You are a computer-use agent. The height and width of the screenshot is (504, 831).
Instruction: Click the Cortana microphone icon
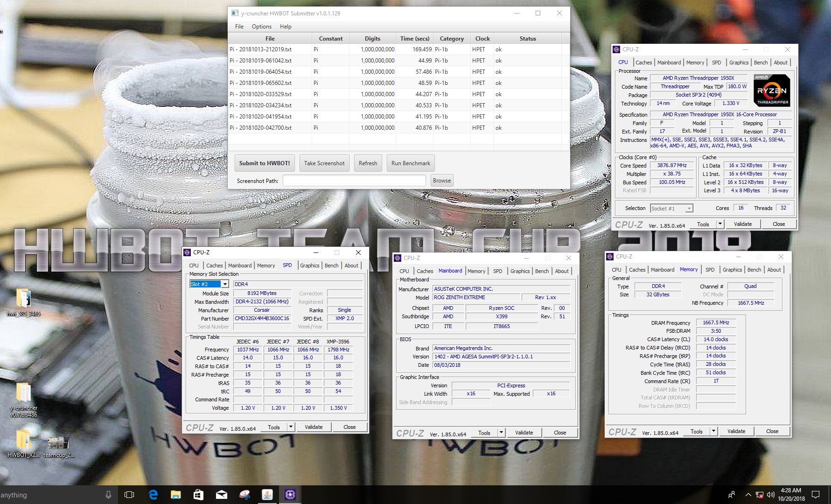pyautogui.click(x=108, y=495)
